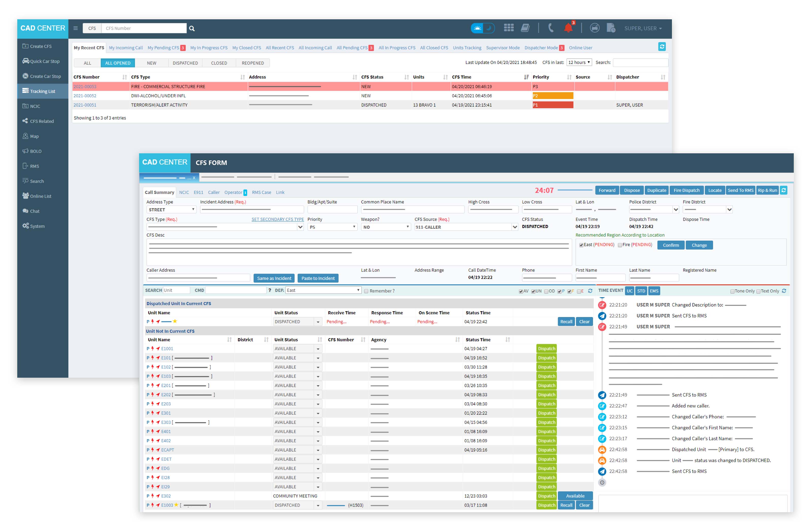Open the grid apps icon in header
Screen dimensions: 812x531
509,28
